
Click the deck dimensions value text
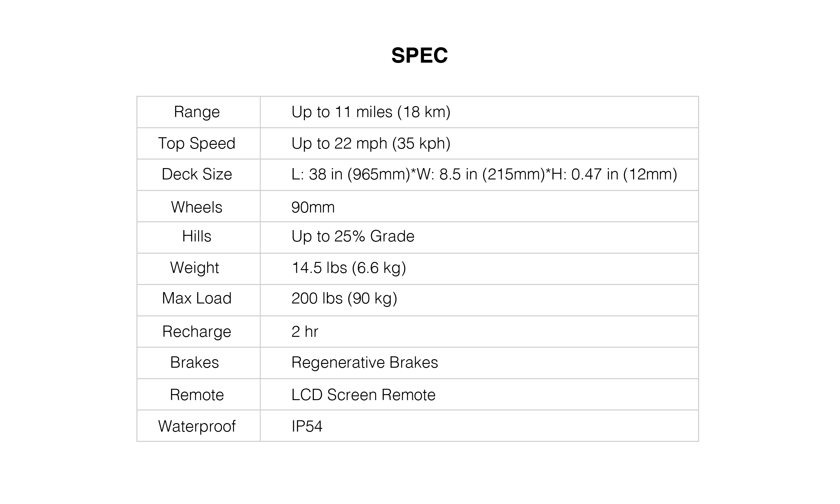484,175
